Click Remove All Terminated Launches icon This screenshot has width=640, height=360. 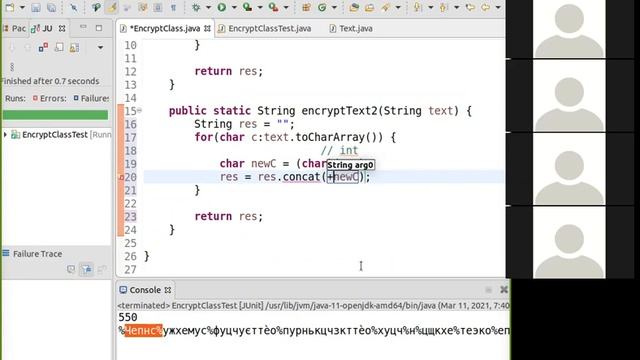pyautogui.click(x=504, y=289)
